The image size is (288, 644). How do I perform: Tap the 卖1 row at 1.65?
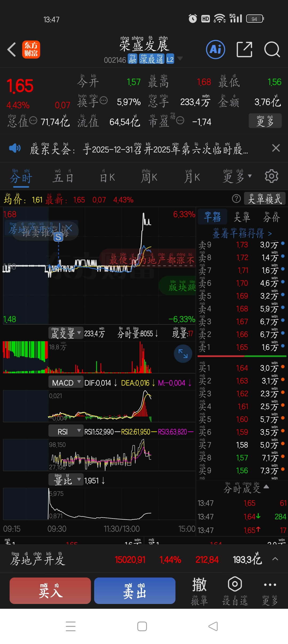point(242,347)
